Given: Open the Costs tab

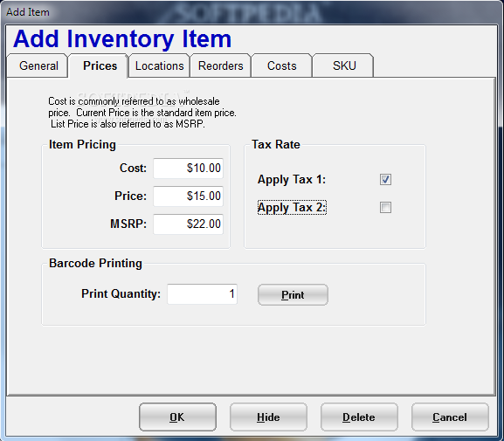Looking at the screenshot, I should (x=281, y=65).
